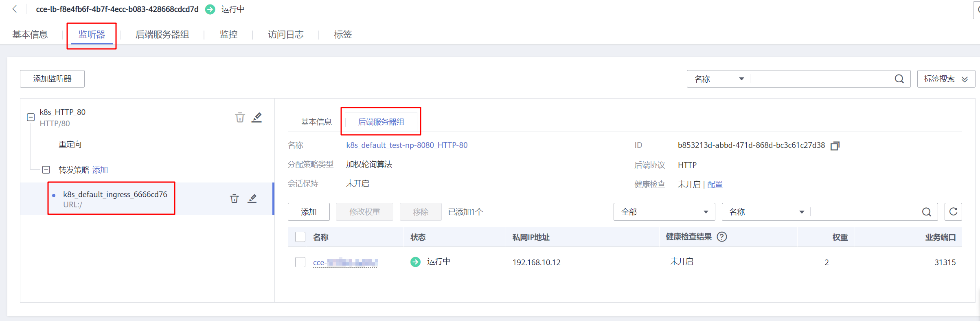980x321 pixels.
Task: Delete the k8s_default_ingress_6666cd76 forwarding policy
Action: pyautogui.click(x=234, y=198)
